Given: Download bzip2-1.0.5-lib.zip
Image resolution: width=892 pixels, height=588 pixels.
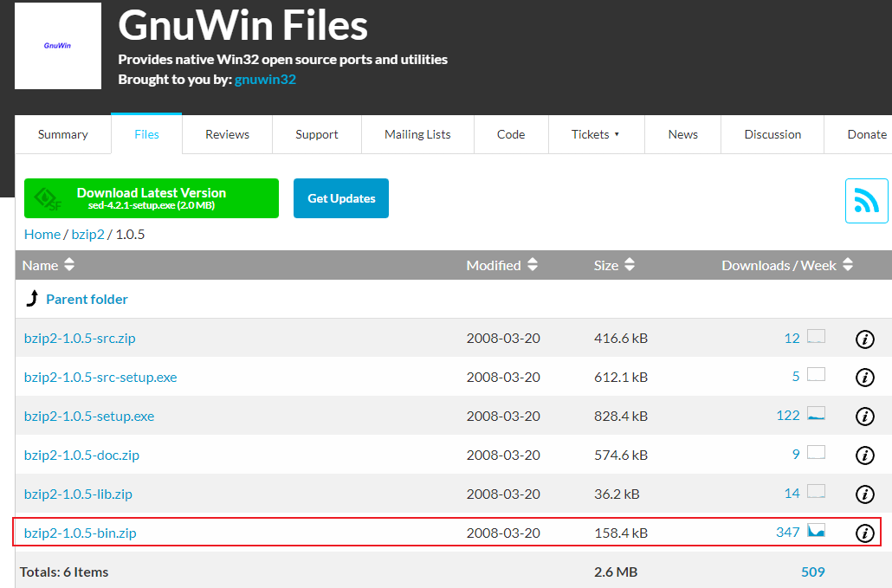Looking at the screenshot, I should [x=78, y=494].
